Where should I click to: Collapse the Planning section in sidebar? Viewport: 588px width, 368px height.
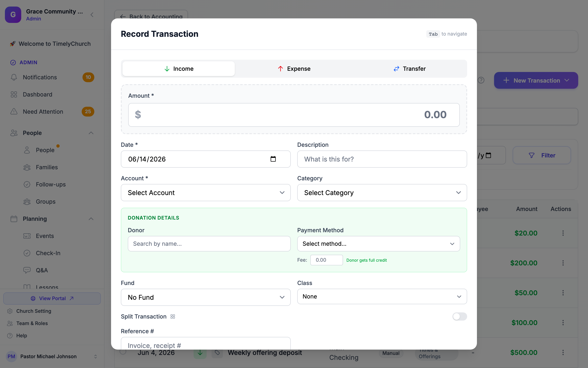click(x=91, y=219)
